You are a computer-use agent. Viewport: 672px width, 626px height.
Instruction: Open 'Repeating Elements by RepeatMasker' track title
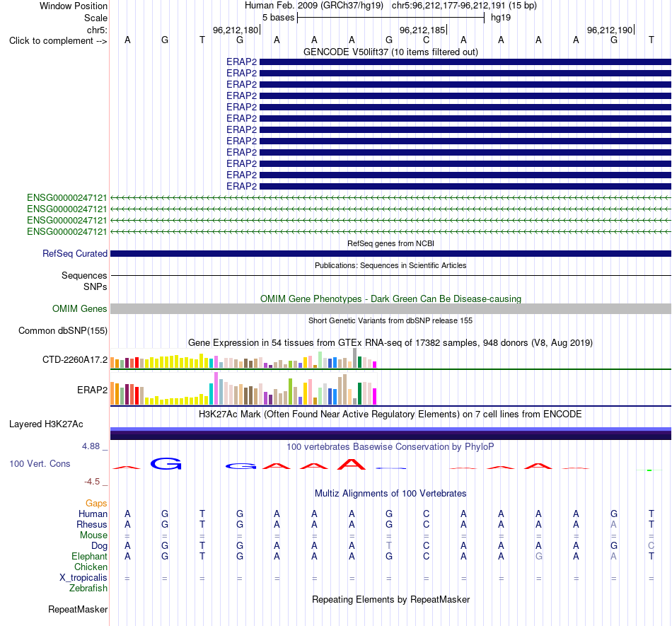[x=390, y=599]
